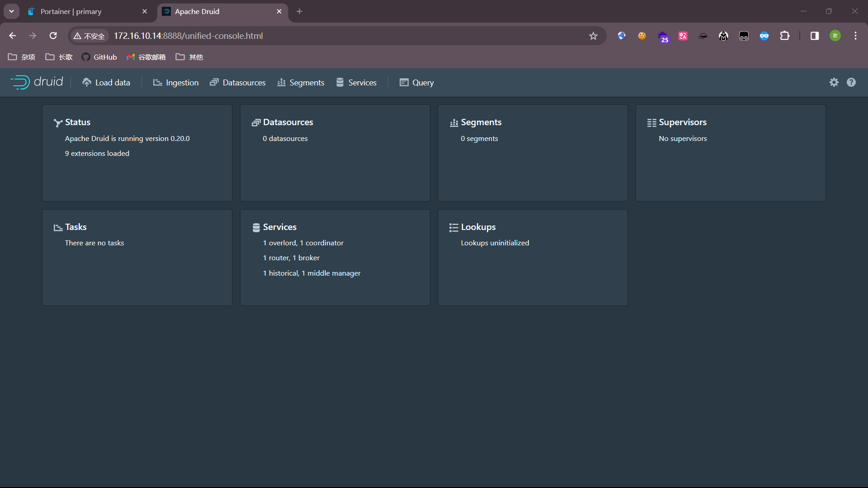The width and height of the screenshot is (868, 488).
Task: Go back to the previous page
Action: (x=13, y=36)
